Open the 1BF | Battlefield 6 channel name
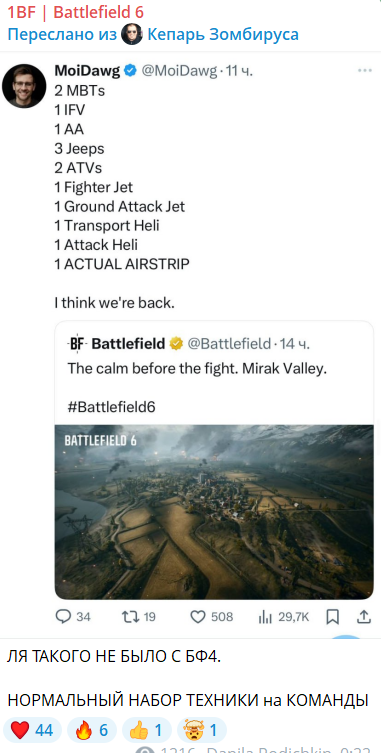 coord(75,12)
